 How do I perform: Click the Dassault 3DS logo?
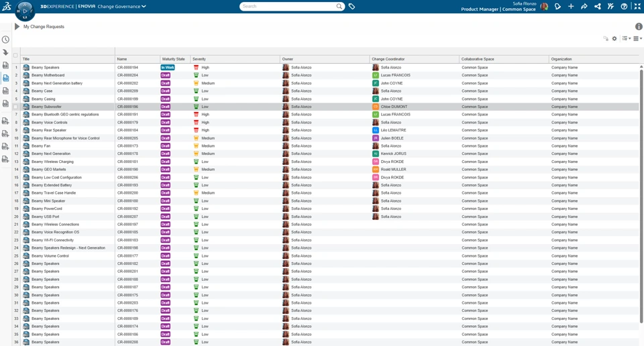click(x=6, y=6)
